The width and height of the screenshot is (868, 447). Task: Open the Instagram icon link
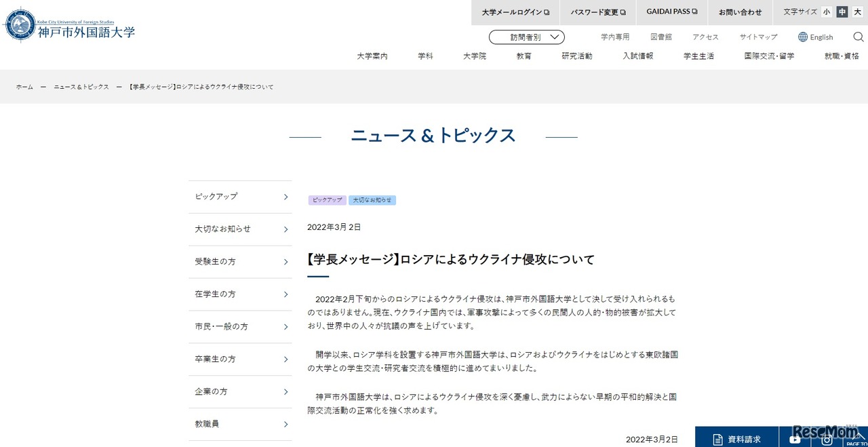click(827, 440)
